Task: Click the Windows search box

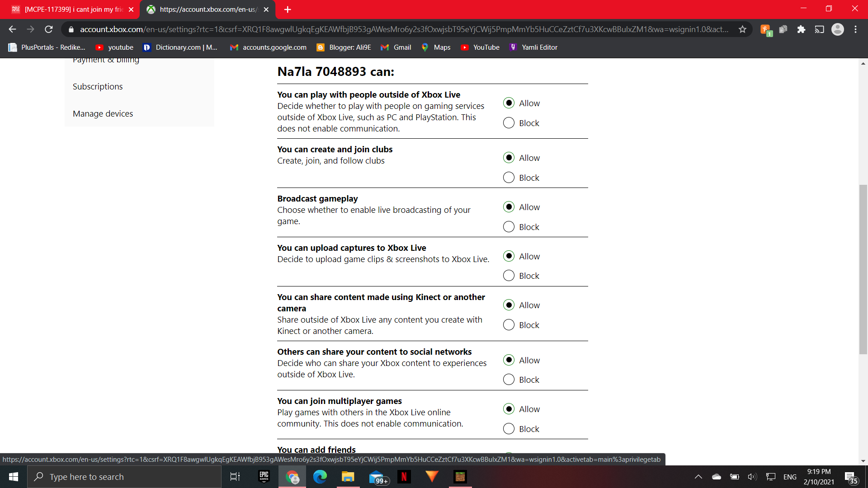Action: (124, 477)
